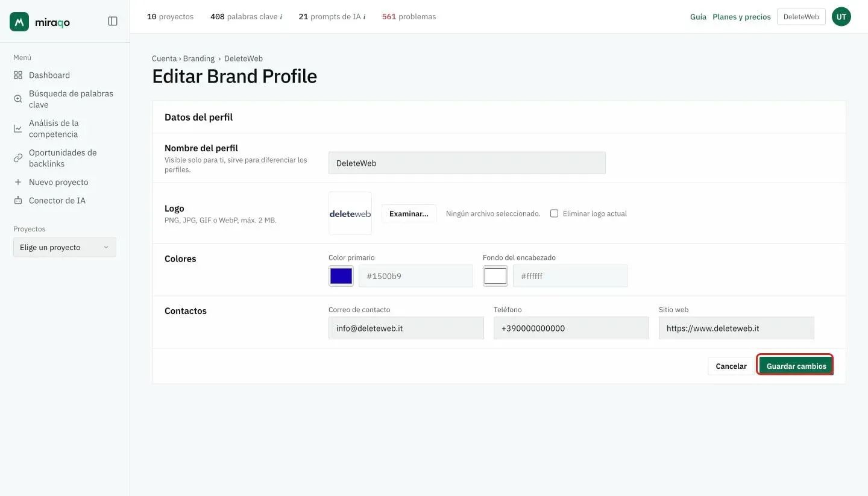Viewport: 868px width, 496px height.
Task: Click the Nombre del perfil input field
Action: click(x=467, y=163)
